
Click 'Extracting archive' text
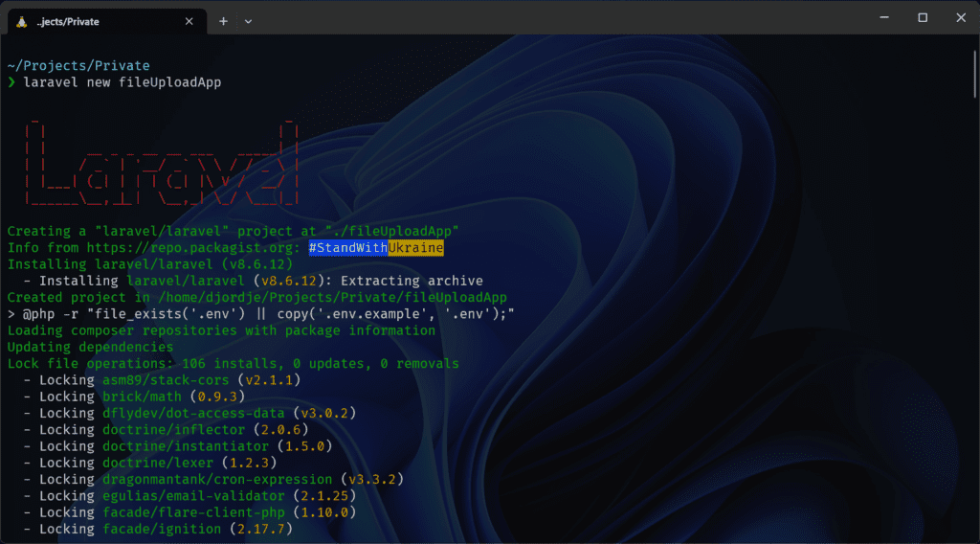tap(412, 281)
